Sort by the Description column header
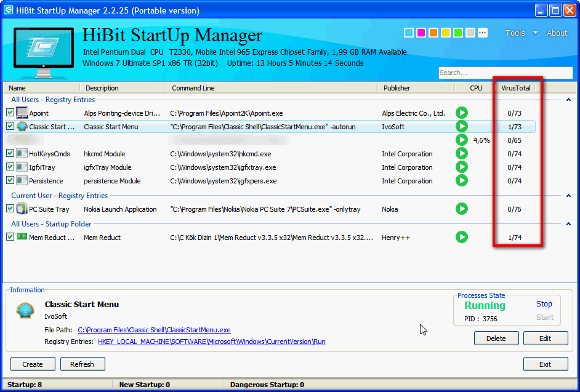The height and width of the screenshot is (392, 580). point(123,88)
